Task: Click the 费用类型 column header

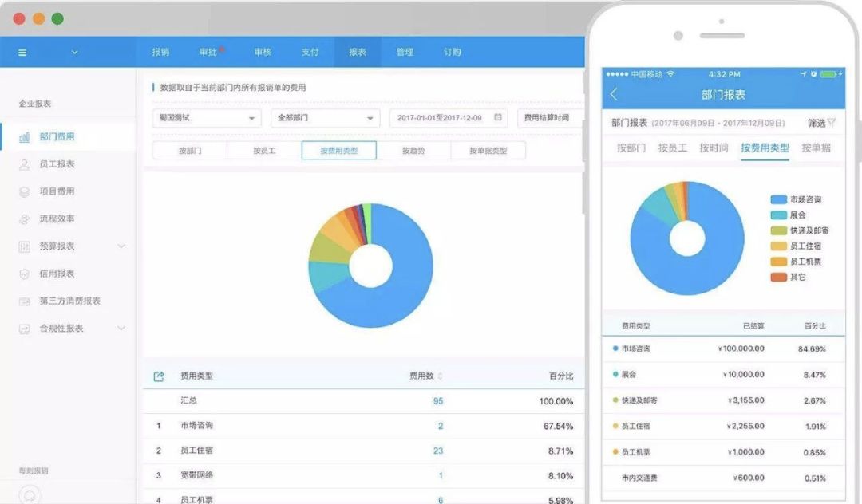Action: click(197, 376)
